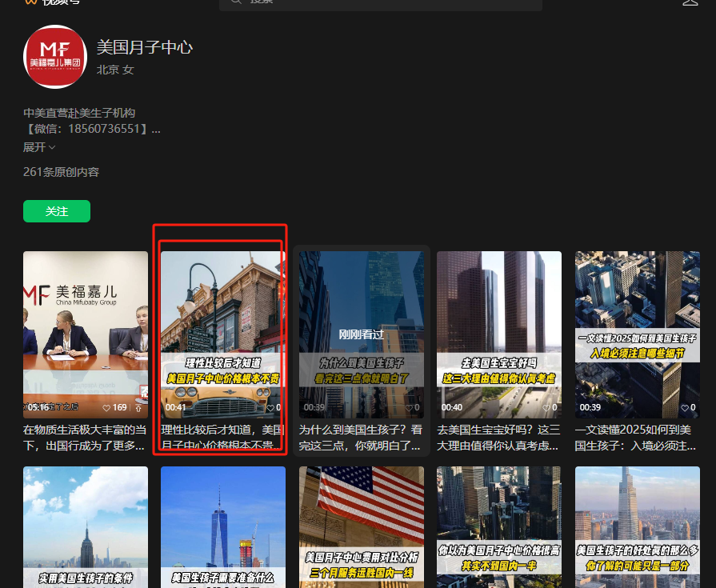This screenshot has height=588, width=716.
Task: Click the red MF channel avatar
Action: (55, 57)
